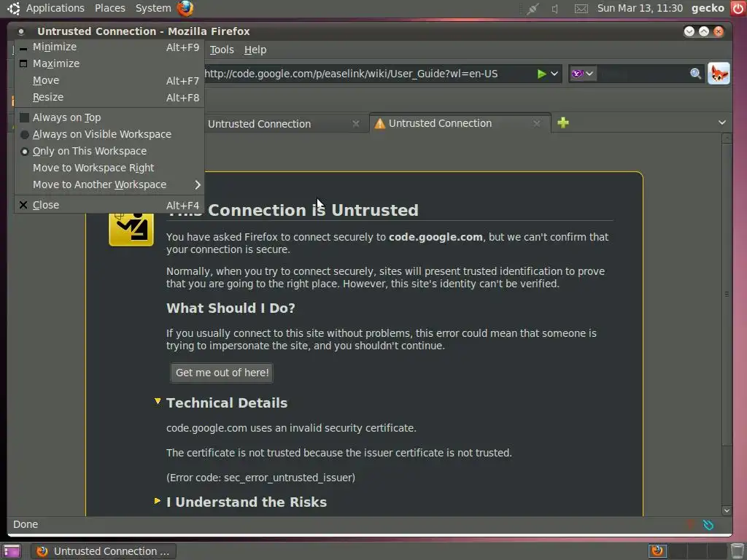Open the window menu button in title bar

point(21,31)
